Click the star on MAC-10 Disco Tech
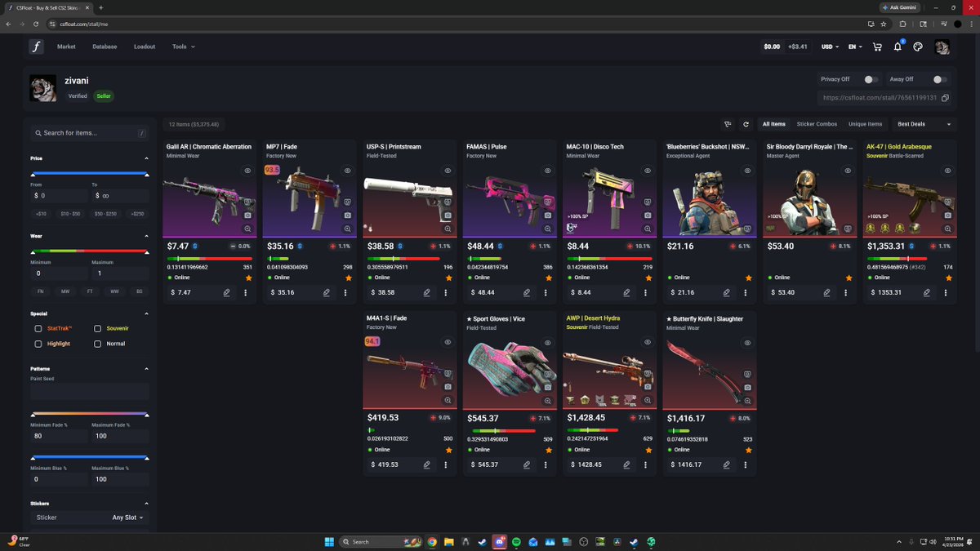 pyautogui.click(x=648, y=278)
